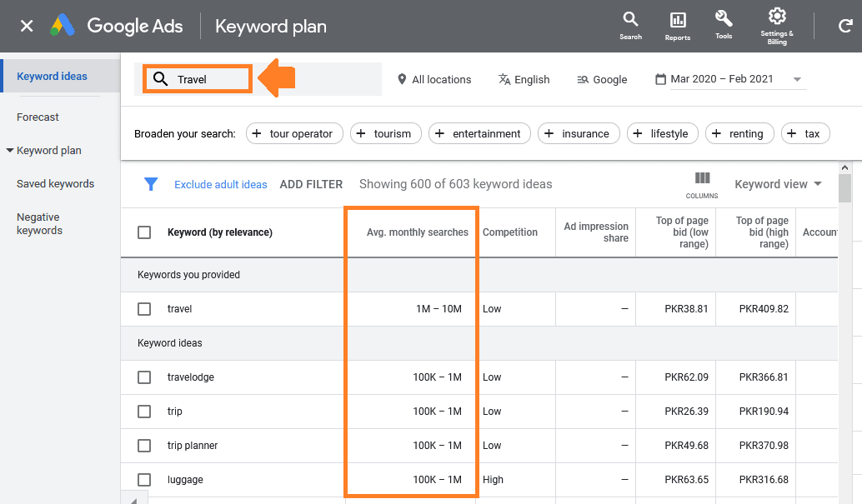Open the Reports icon
This screenshot has height=504, width=862.
[677, 25]
